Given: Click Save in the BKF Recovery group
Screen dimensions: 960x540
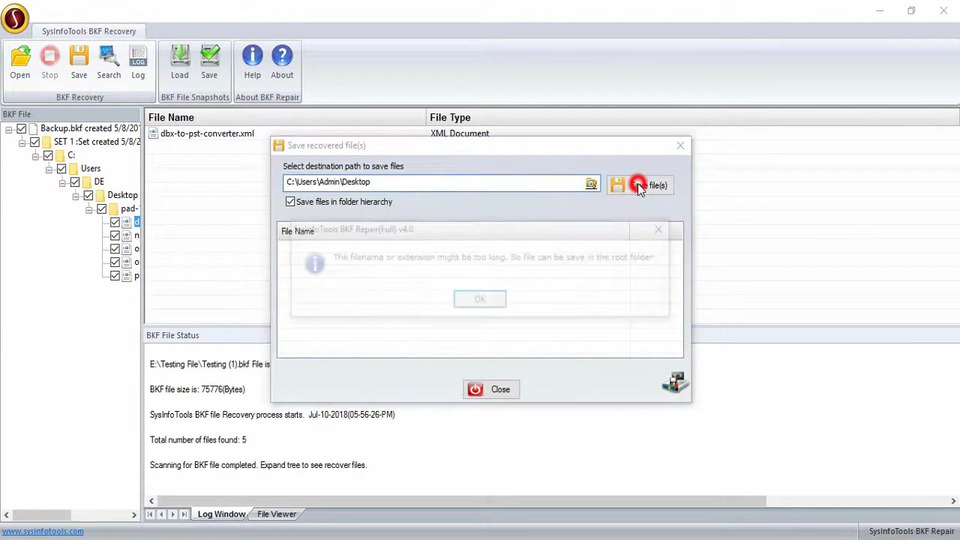Looking at the screenshot, I should [79, 62].
